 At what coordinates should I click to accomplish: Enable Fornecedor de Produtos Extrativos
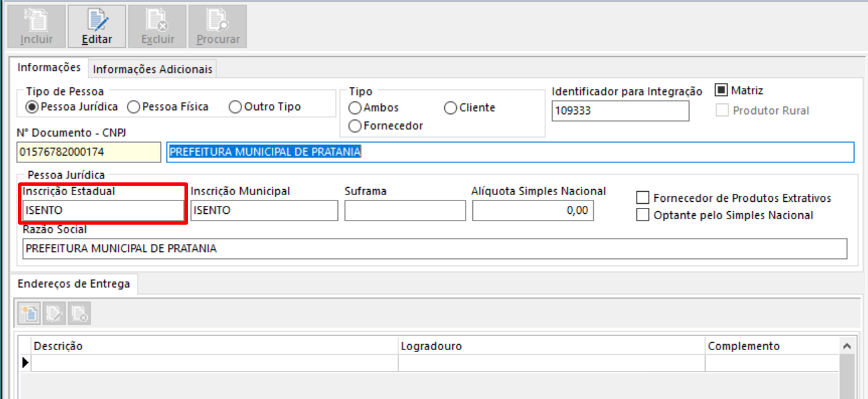click(x=734, y=198)
